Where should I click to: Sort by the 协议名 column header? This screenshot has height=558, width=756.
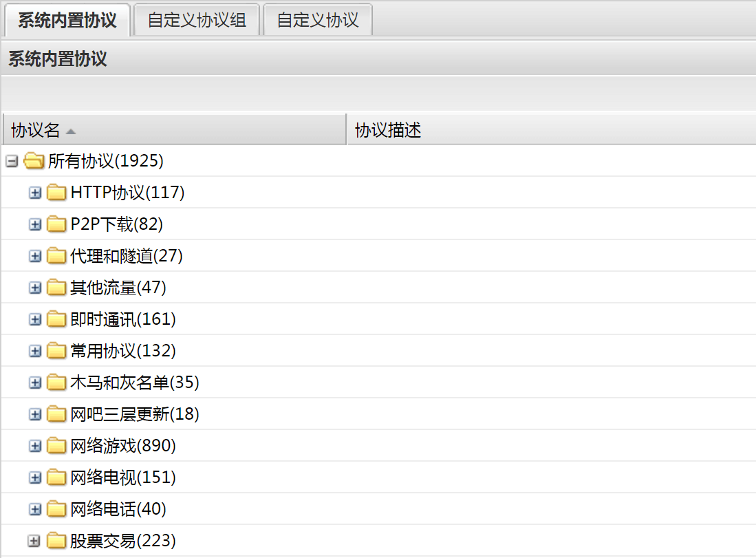click(36, 130)
